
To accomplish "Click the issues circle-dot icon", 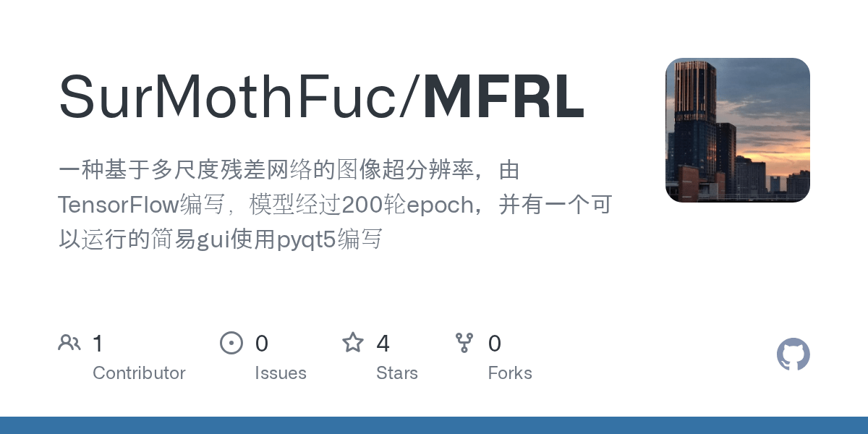I will (x=231, y=343).
